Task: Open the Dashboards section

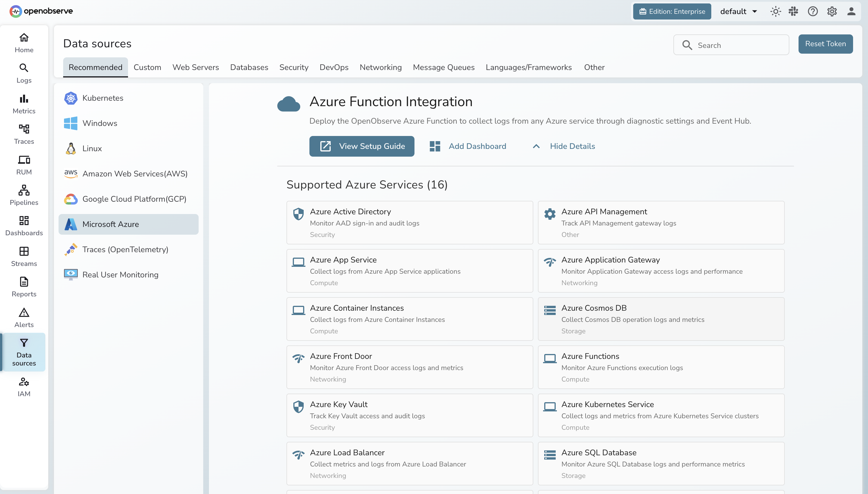Action: pyautogui.click(x=24, y=225)
